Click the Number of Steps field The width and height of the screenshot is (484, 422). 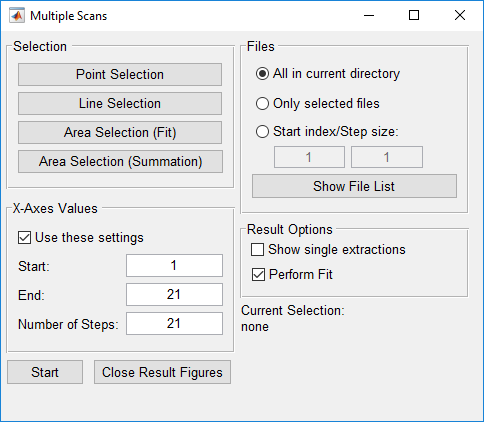[174, 324]
